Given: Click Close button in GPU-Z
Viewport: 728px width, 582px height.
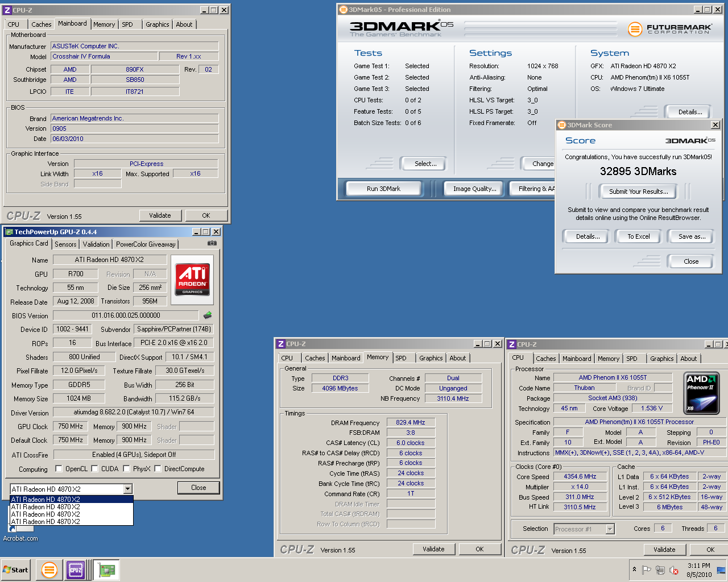Looking at the screenshot, I should [x=198, y=488].
